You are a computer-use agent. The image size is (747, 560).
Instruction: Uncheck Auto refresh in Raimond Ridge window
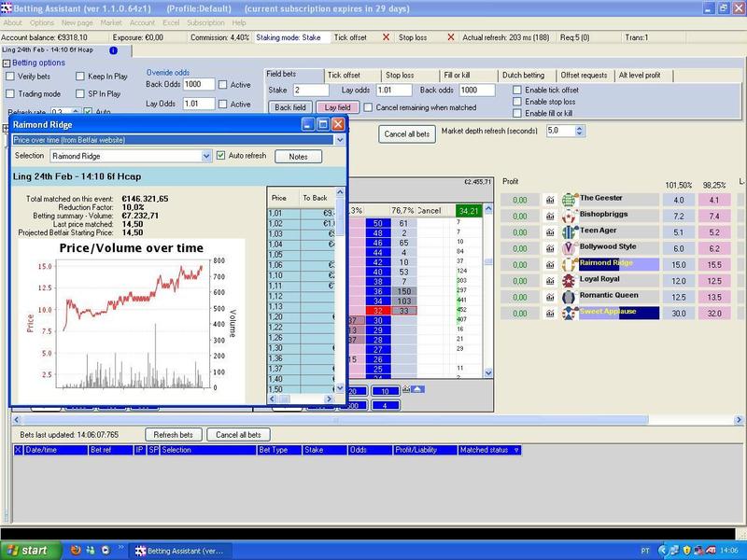(x=220, y=156)
